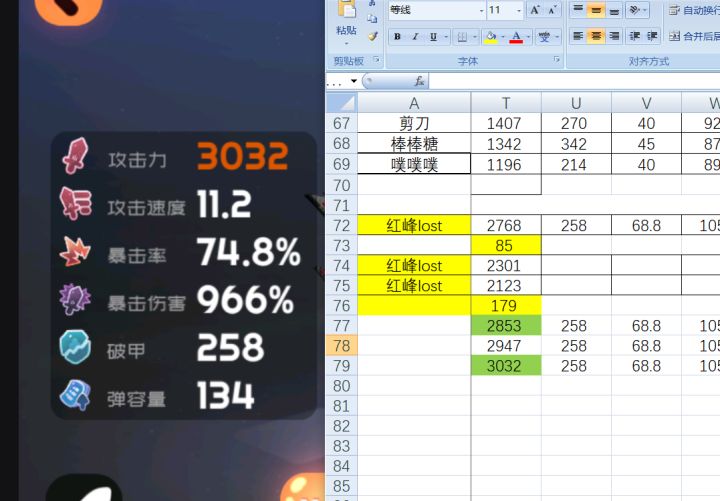Toggle Underline formatting
The image size is (720, 501).
[433, 37]
